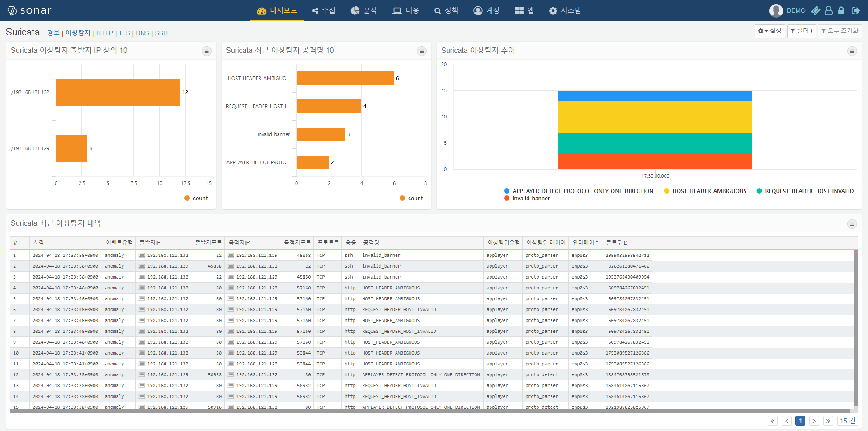Open the 분석 analysis menu
Viewport: 868px width, 431px height.
(364, 10)
